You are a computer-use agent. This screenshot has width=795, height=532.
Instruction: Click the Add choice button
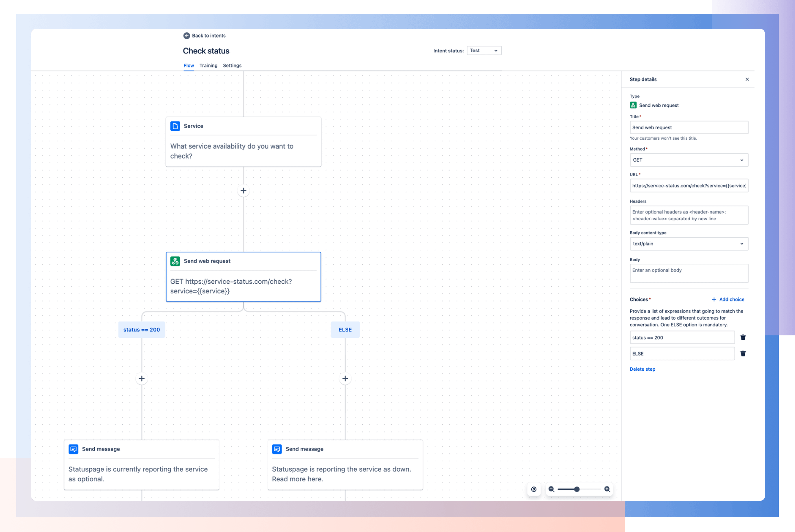[728, 299]
